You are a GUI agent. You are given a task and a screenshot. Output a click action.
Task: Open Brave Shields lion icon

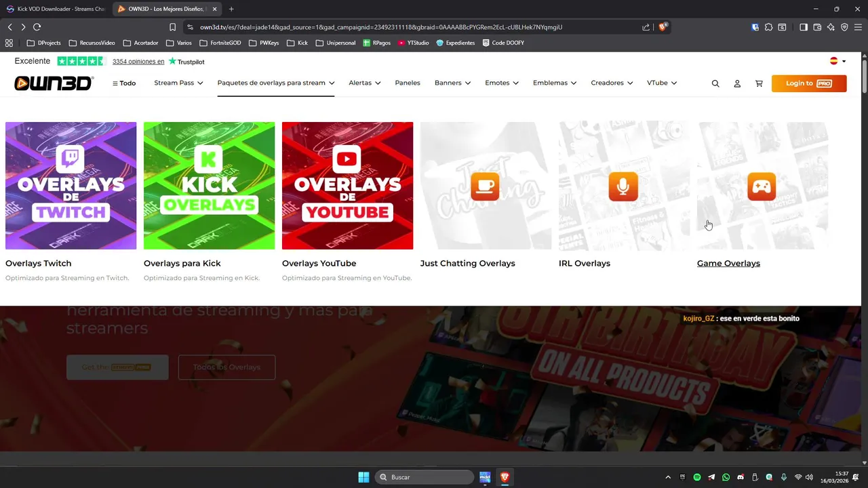click(x=663, y=27)
